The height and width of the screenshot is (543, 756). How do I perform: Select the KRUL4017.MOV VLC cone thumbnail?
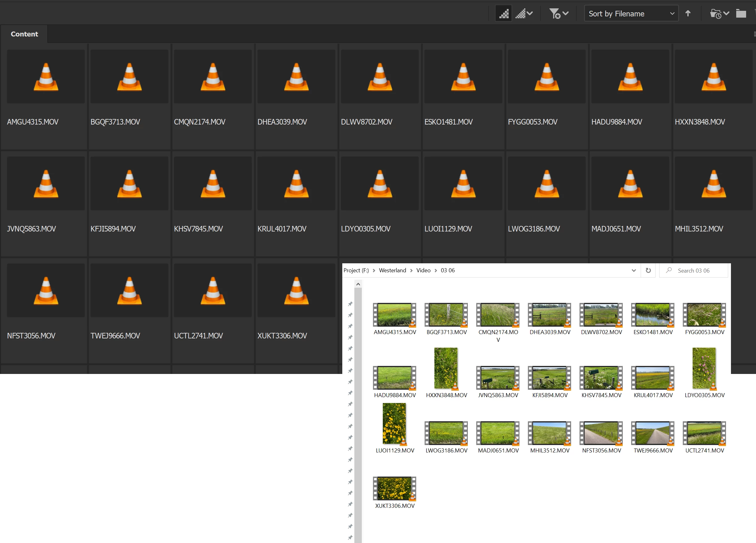296,184
